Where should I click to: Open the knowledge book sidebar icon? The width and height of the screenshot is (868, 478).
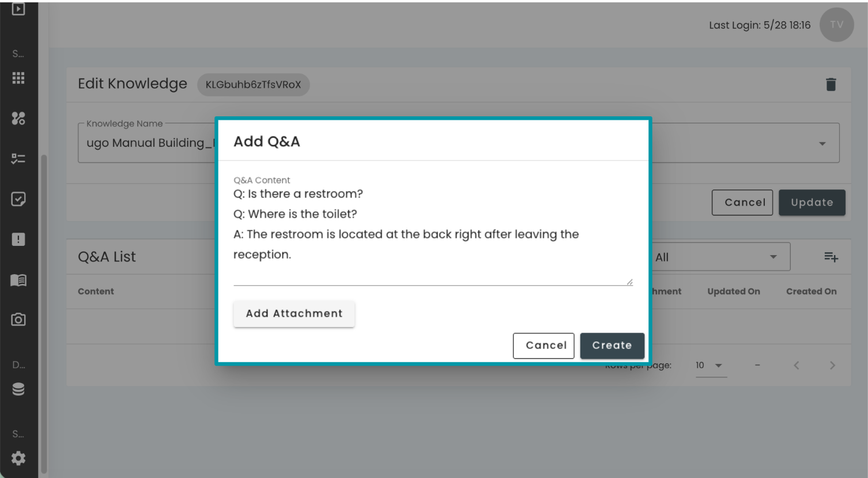click(x=18, y=280)
